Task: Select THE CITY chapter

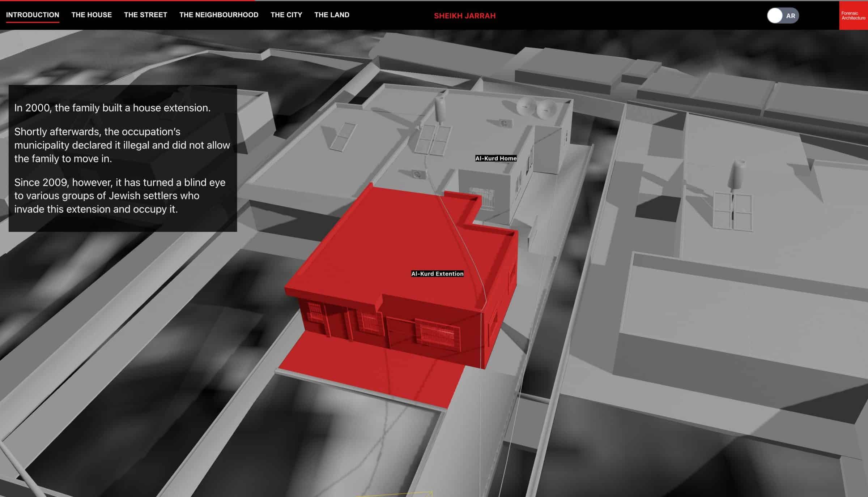Action: (x=286, y=15)
